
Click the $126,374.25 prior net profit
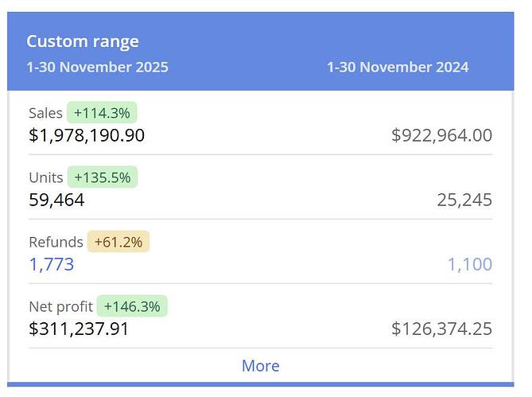click(x=441, y=329)
